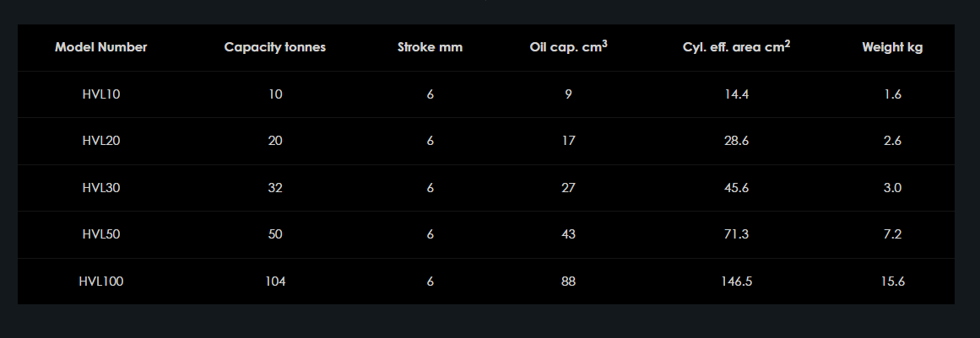Click the 15.6 weight value
This screenshot has height=338, width=980.
893,282
